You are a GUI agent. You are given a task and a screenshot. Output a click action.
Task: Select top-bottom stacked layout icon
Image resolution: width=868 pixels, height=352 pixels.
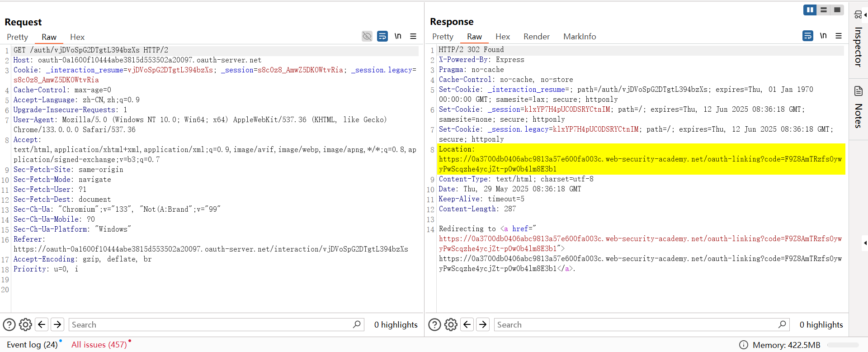point(824,10)
